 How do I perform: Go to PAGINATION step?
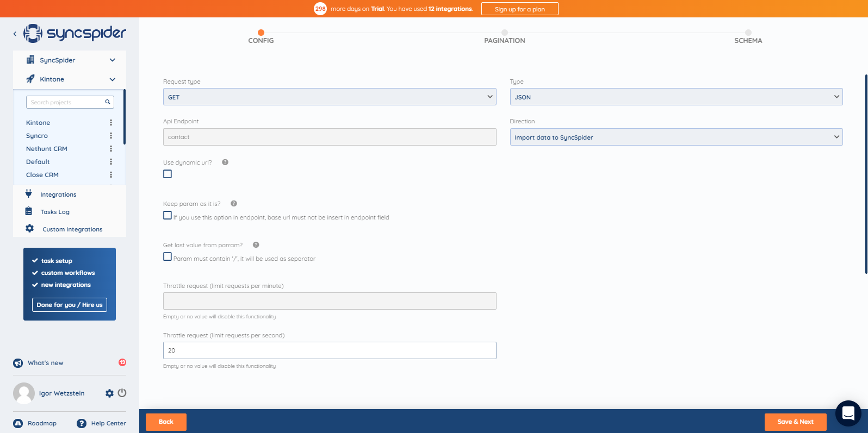click(505, 37)
